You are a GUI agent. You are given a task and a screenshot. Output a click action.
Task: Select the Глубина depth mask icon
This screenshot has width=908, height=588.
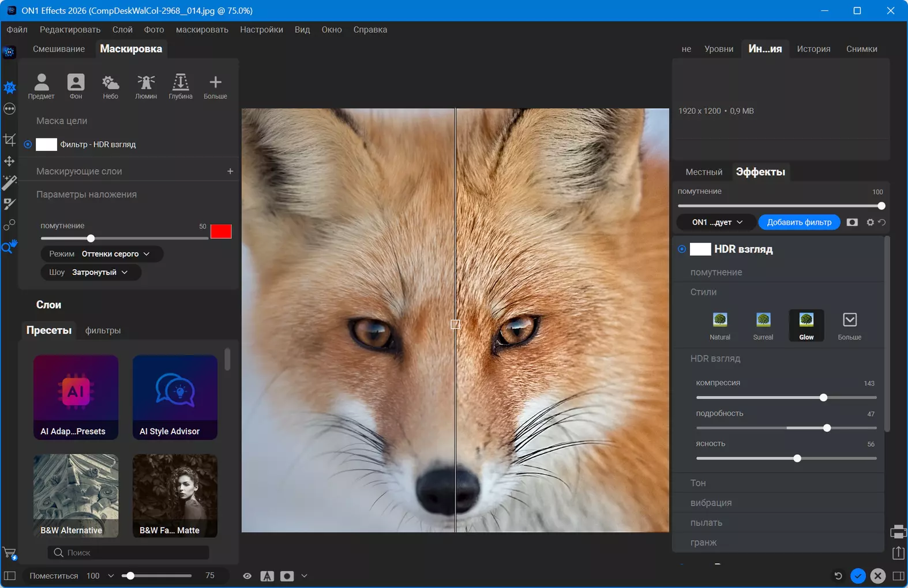coord(181,86)
